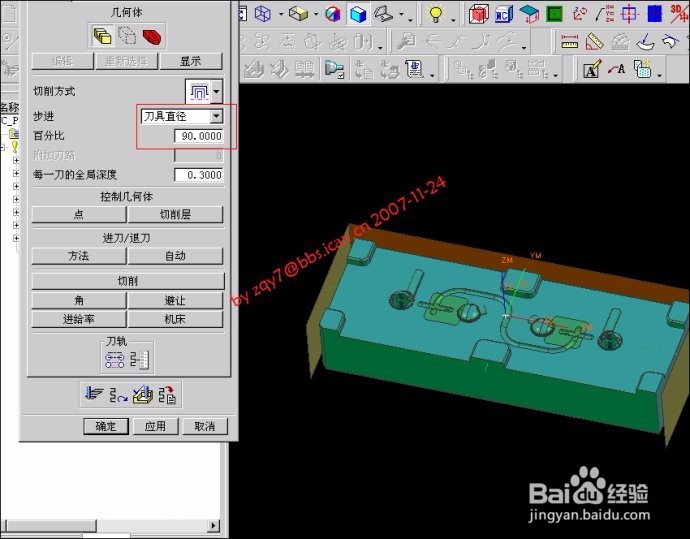Click the red 3D toolbar icon
The image size is (690, 539).
(x=679, y=14)
